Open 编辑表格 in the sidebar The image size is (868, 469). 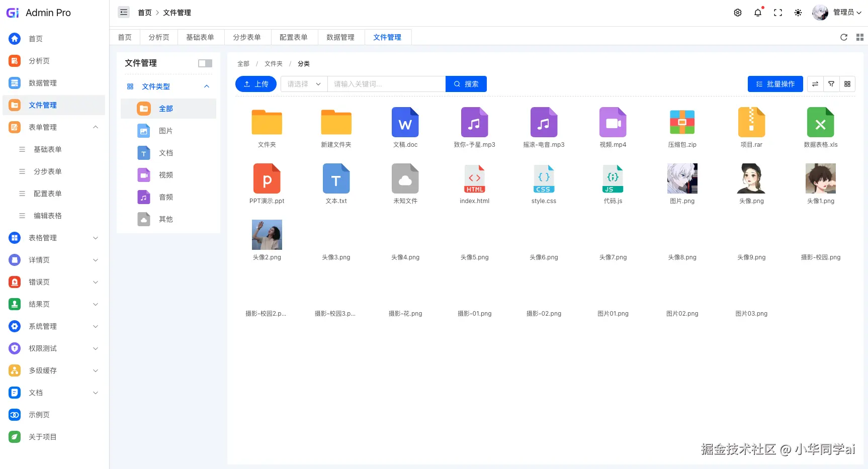click(54, 216)
